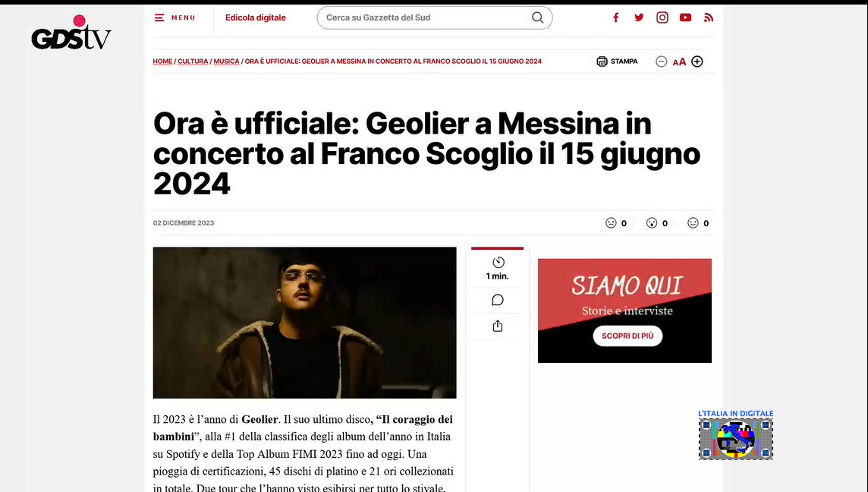Focus the Cerca su Gazzetta del Sud field
The image size is (868, 492).
423,17
